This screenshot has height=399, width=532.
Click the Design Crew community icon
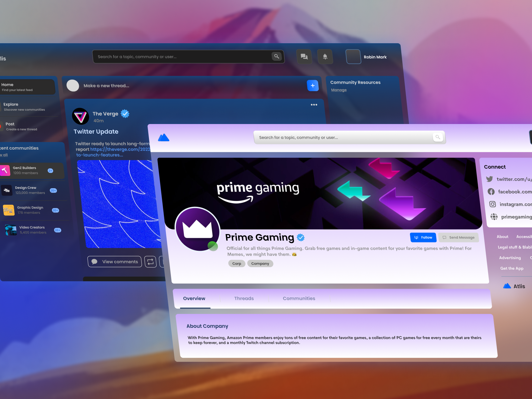(x=6, y=190)
